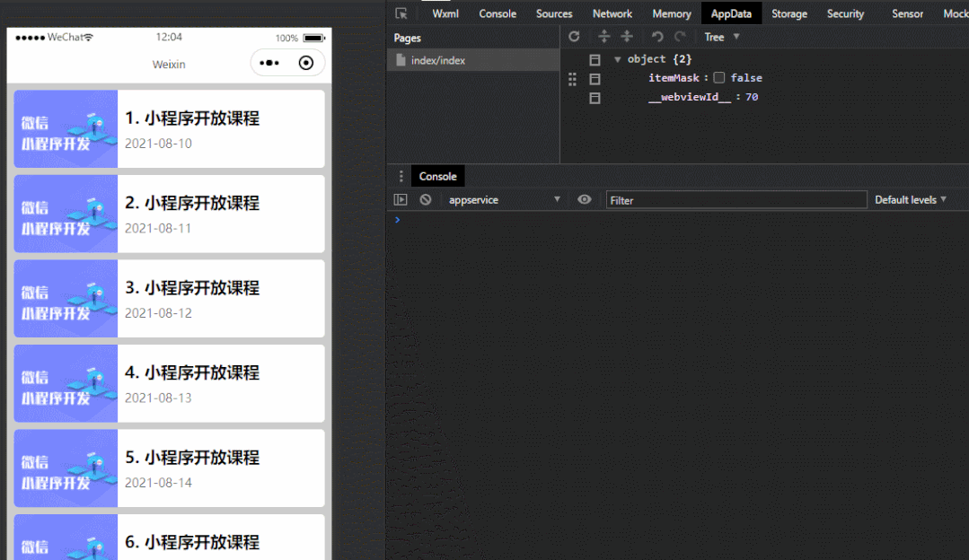The width and height of the screenshot is (969, 560).
Task: Open the Memory tab
Action: pyautogui.click(x=672, y=13)
